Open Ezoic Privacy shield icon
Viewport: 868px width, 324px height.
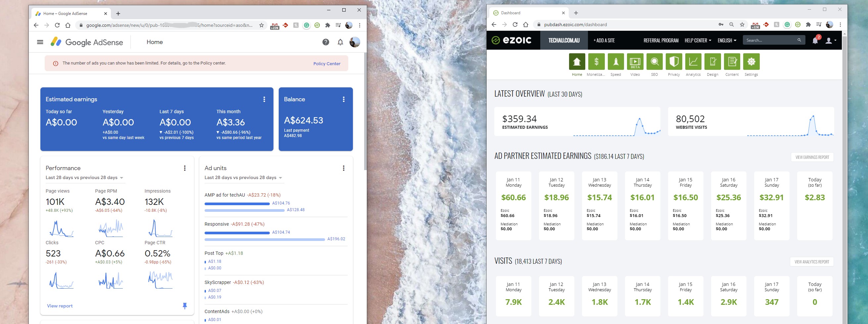click(x=674, y=62)
